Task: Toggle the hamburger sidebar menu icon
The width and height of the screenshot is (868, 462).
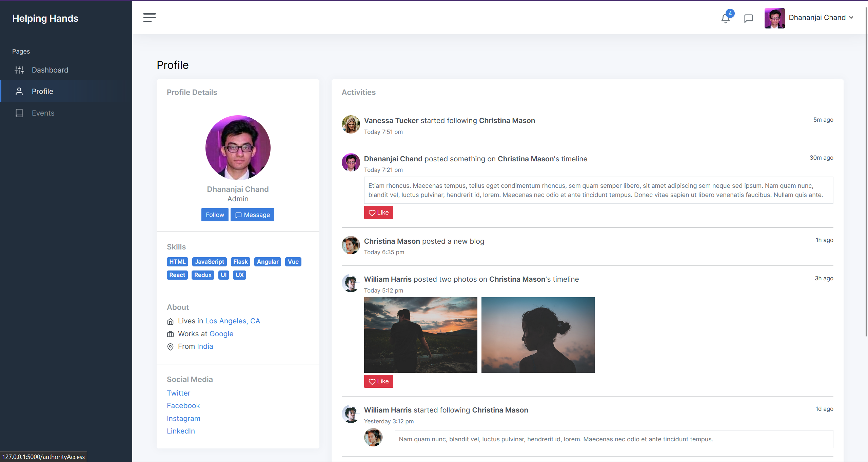Action: (149, 18)
